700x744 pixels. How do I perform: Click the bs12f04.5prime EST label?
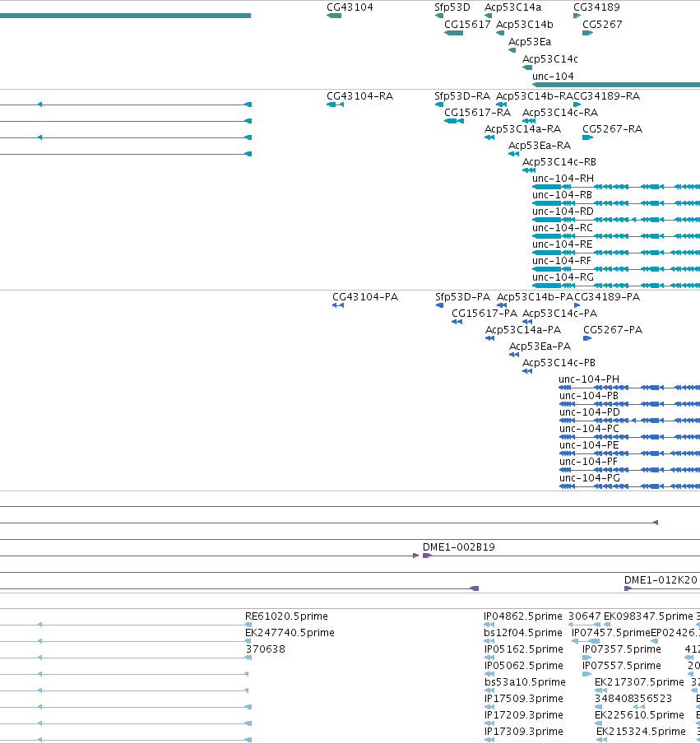(522, 633)
